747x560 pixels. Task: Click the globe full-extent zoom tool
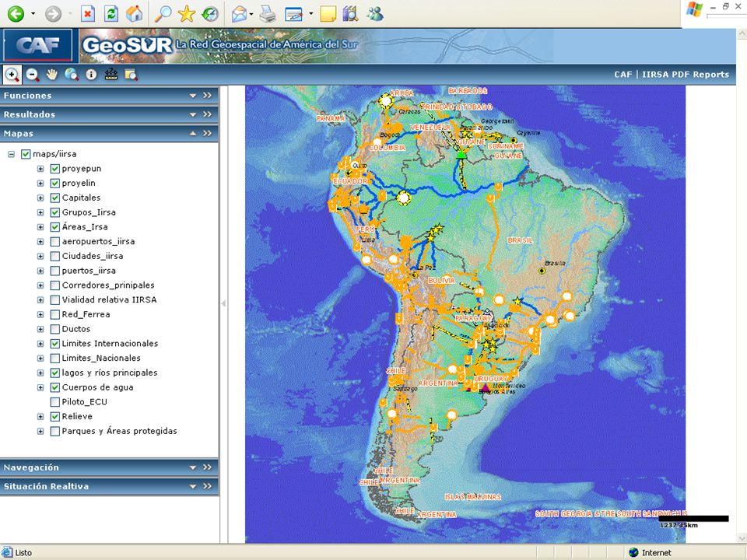click(72, 75)
